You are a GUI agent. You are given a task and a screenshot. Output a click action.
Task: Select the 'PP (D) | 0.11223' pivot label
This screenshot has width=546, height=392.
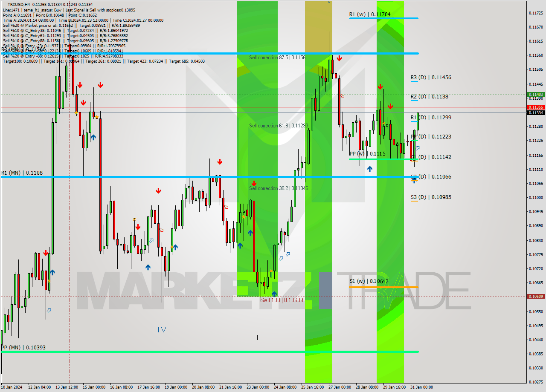[431, 137]
